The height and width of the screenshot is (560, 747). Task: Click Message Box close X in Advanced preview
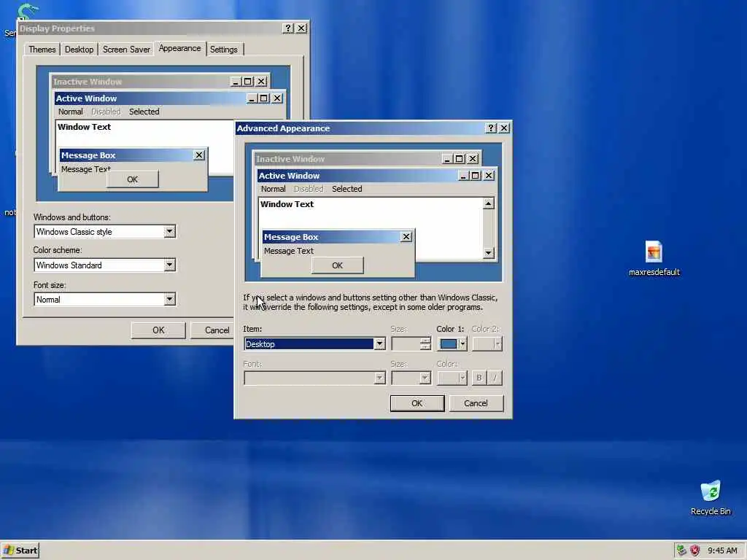click(x=406, y=237)
